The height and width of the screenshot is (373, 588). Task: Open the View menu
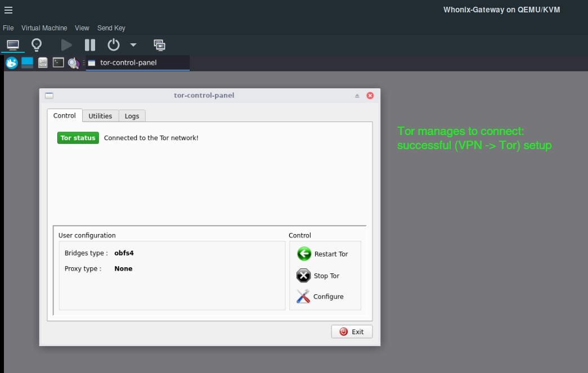[x=82, y=28]
